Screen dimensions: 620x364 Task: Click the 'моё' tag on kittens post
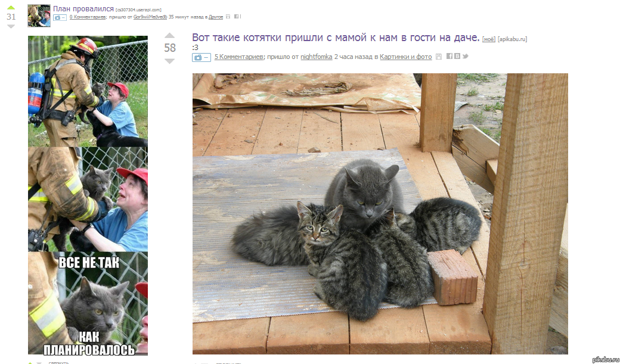pos(489,39)
